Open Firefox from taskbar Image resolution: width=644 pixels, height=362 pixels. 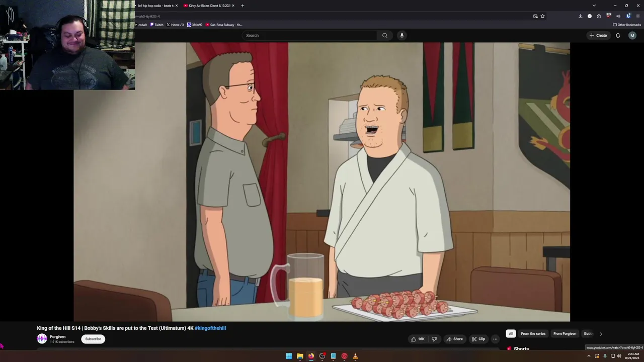[x=311, y=356]
